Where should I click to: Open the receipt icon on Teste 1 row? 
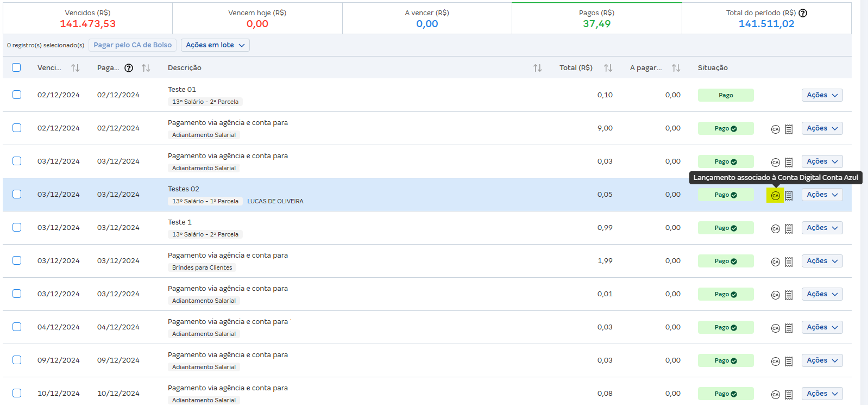pyautogui.click(x=789, y=229)
